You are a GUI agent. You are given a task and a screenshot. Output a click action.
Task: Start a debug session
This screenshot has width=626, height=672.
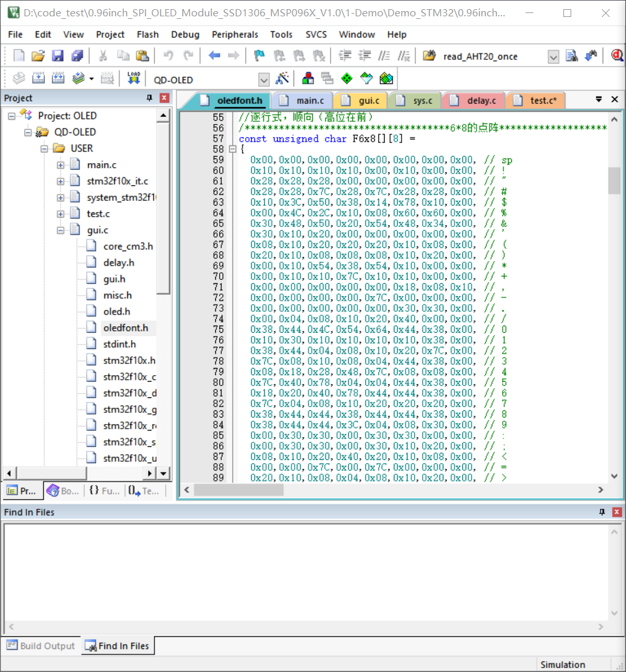(x=616, y=55)
